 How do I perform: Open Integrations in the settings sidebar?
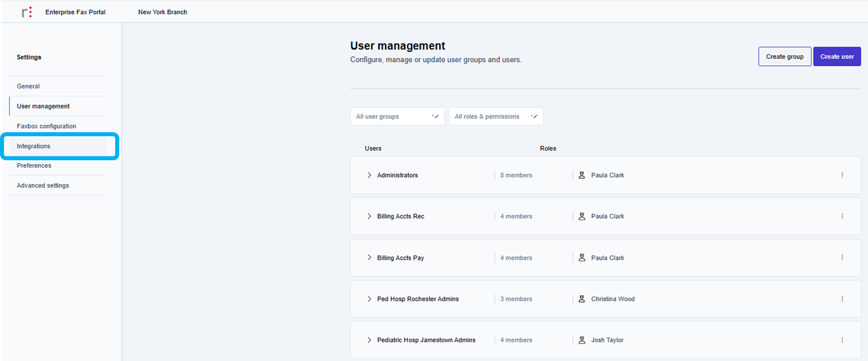point(34,146)
